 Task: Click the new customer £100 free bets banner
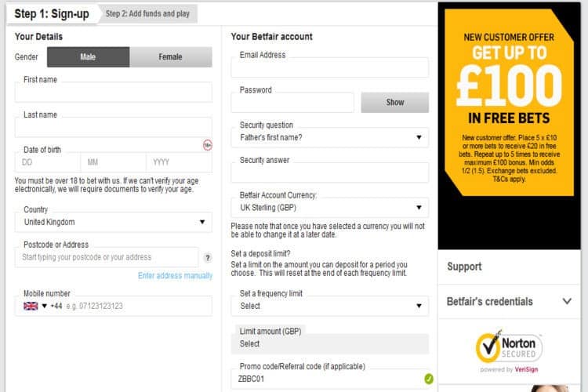tap(509, 102)
